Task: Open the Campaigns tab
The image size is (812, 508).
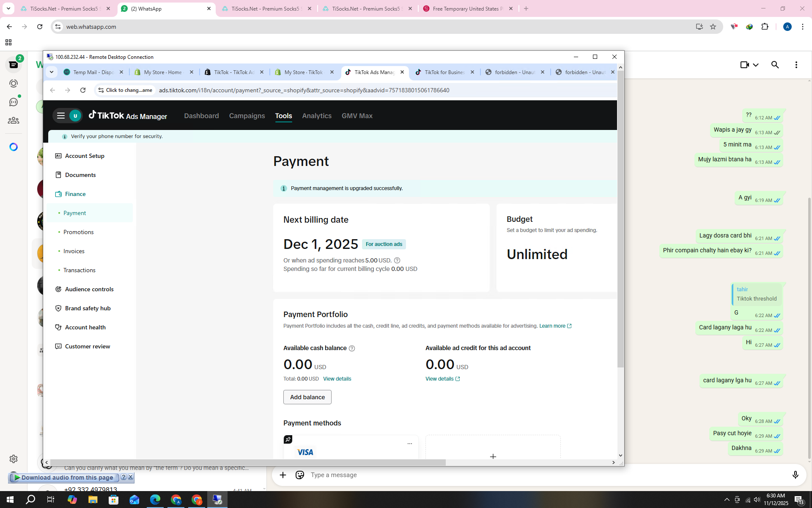Action: tap(247, 116)
